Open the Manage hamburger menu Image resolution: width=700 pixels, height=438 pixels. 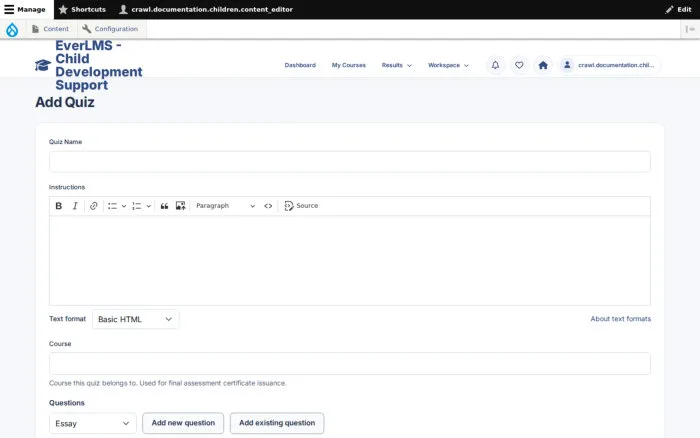(25, 9)
